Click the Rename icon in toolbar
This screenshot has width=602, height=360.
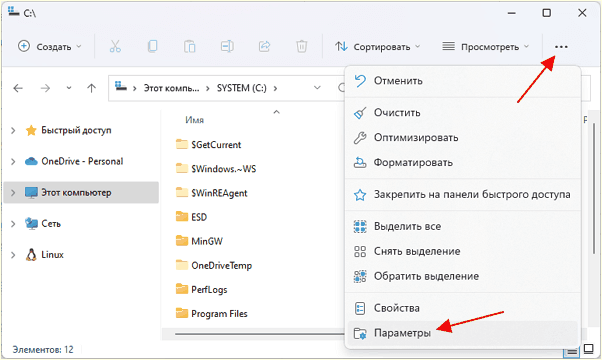tap(227, 46)
